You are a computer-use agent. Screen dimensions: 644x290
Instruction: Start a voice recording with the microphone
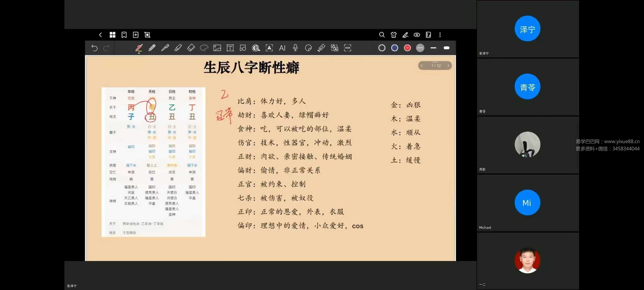pos(295,48)
